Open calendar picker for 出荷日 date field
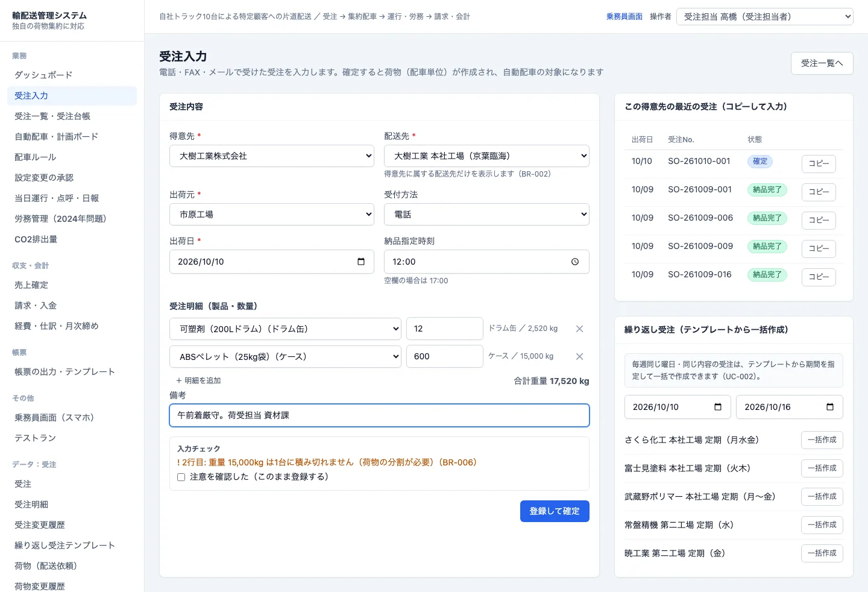This screenshot has height=592, width=868. coord(361,262)
